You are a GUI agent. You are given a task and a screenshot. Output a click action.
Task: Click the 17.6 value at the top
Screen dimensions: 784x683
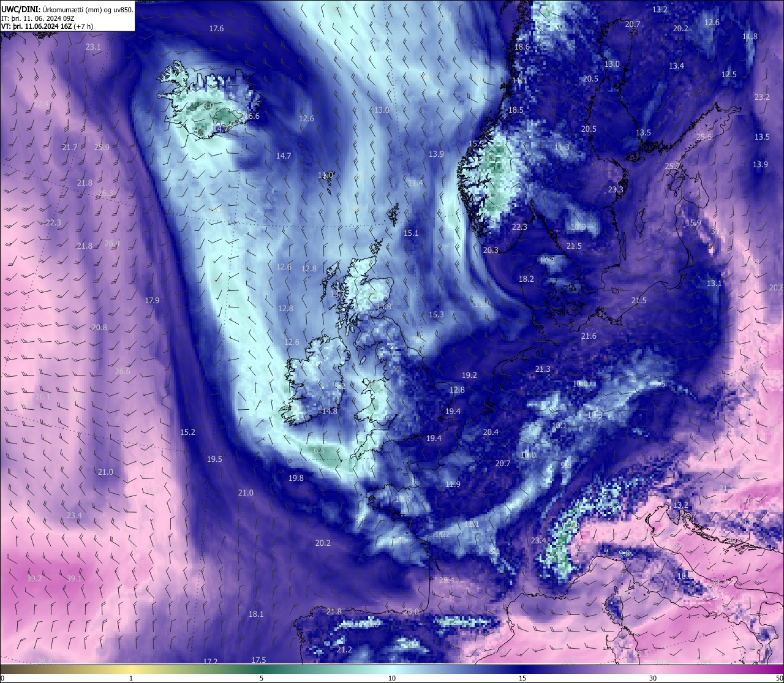click(216, 29)
